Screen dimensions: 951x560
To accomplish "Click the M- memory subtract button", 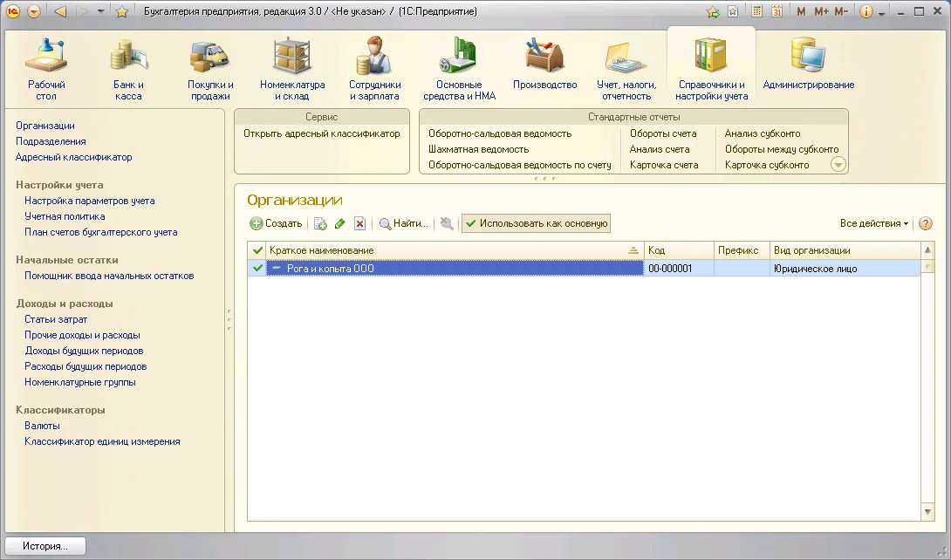I will coord(841,11).
